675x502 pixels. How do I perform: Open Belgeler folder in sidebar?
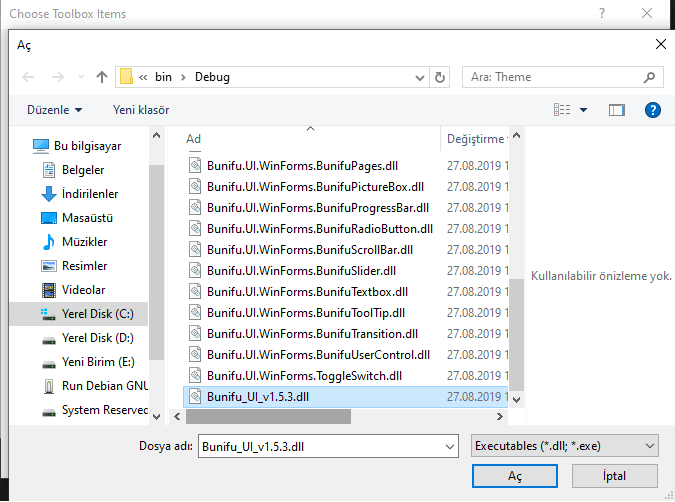click(x=83, y=170)
